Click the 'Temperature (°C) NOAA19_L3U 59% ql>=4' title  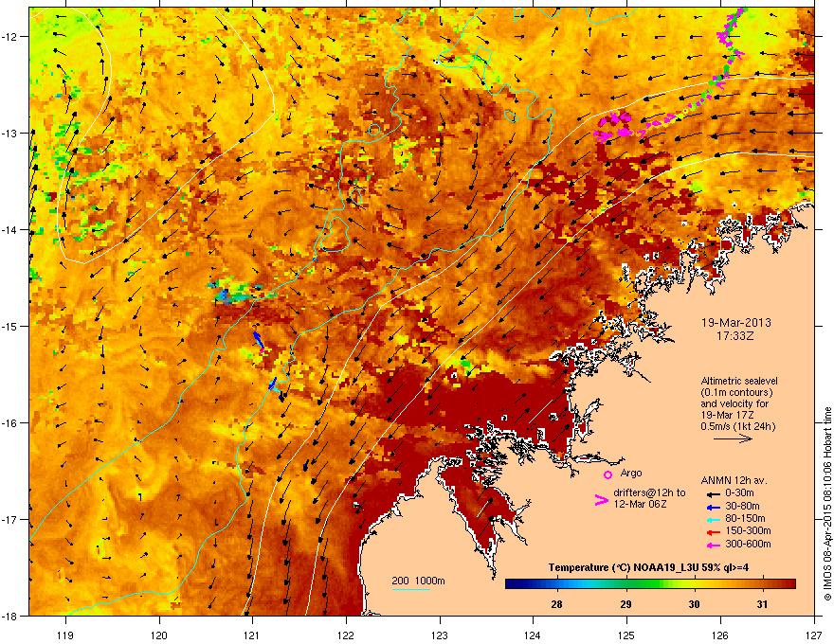[648, 567]
